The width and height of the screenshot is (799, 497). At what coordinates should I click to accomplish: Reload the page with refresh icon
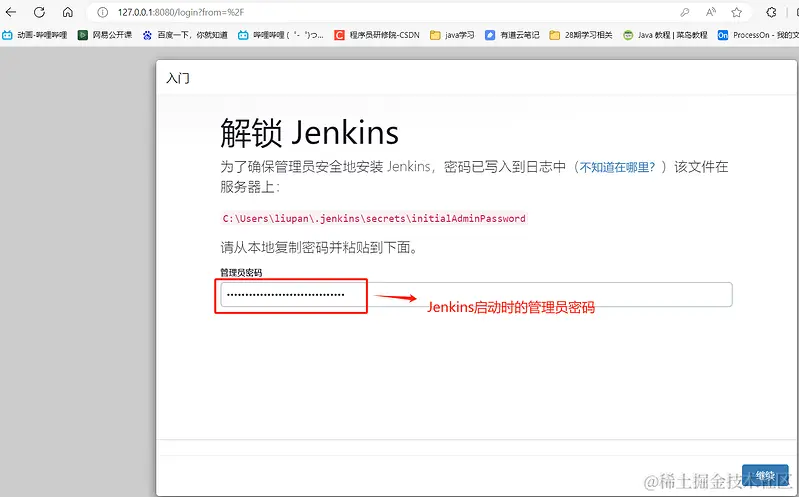39,12
